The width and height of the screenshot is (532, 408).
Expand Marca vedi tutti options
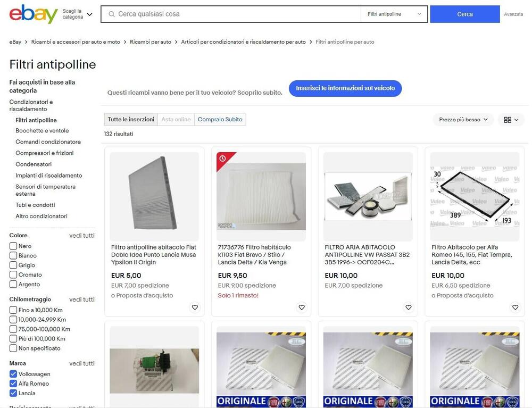(x=82, y=363)
